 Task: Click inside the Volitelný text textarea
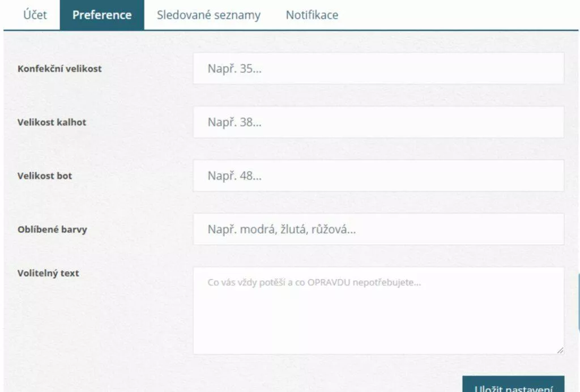coord(378,310)
